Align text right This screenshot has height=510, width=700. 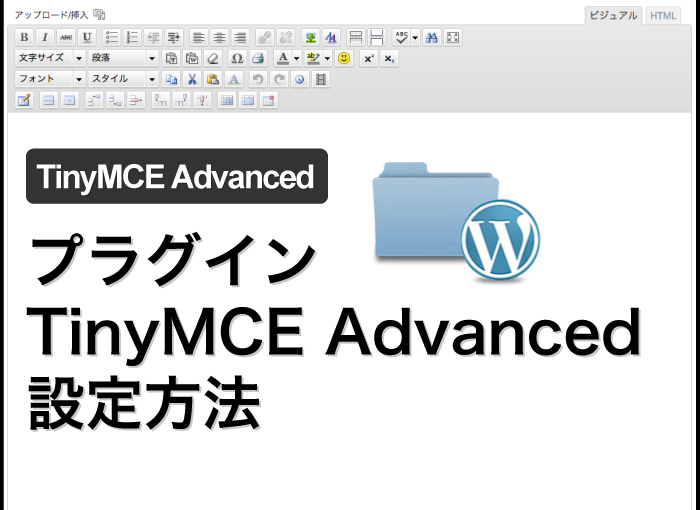(240, 38)
